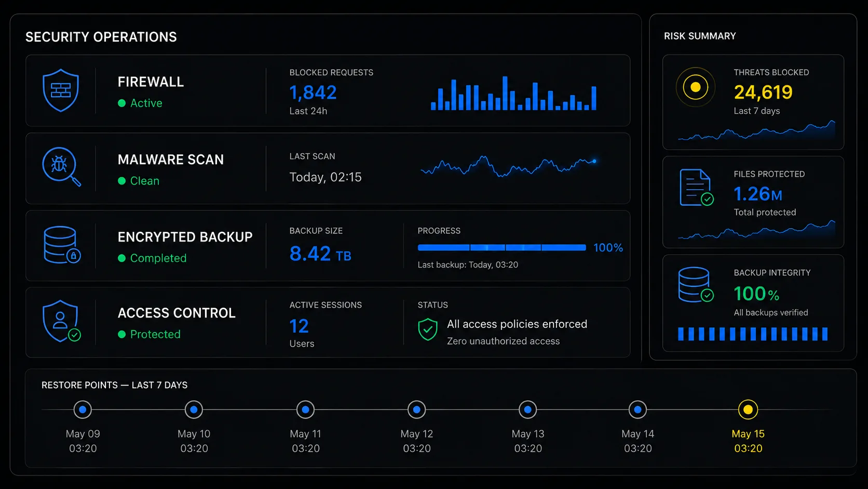The height and width of the screenshot is (489, 868).
Task: Select the May 11 restore point
Action: pyautogui.click(x=305, y=409)
